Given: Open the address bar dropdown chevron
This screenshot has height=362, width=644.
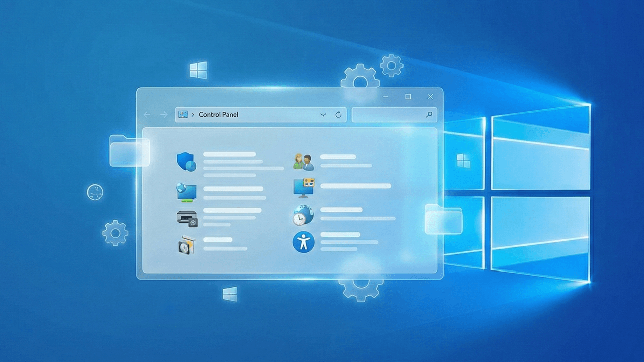Looking at the screenshot, I should pos(323,114).
